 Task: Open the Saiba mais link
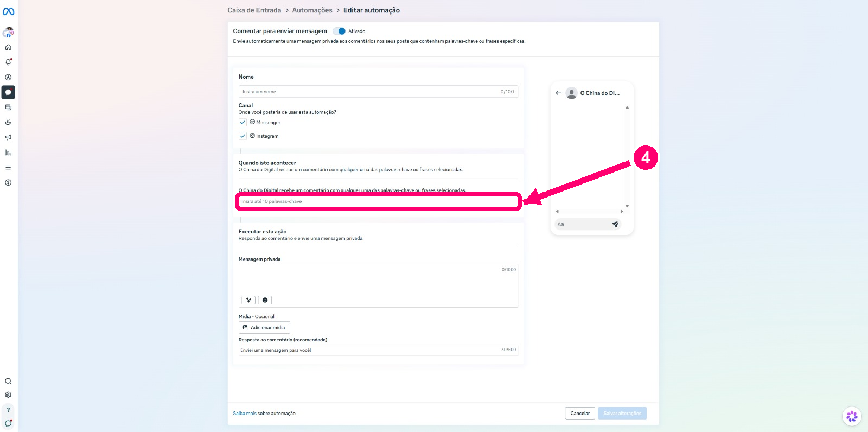click(x=245, y=414)
